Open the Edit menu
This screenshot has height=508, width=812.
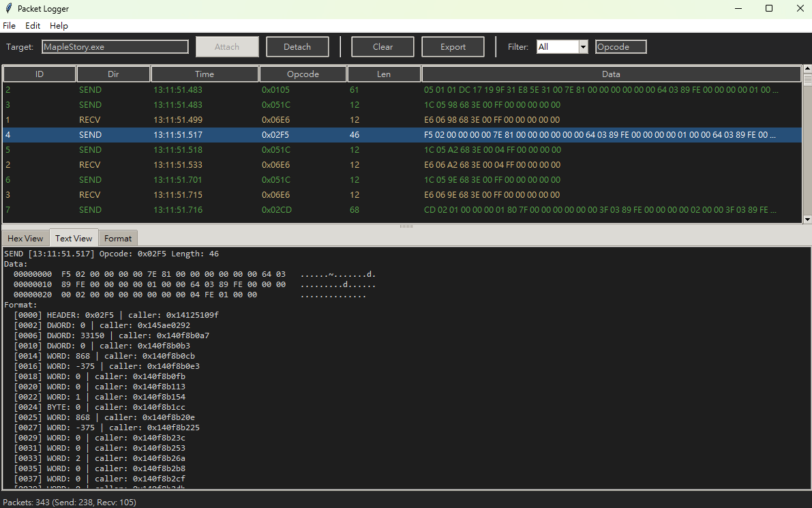33,25
